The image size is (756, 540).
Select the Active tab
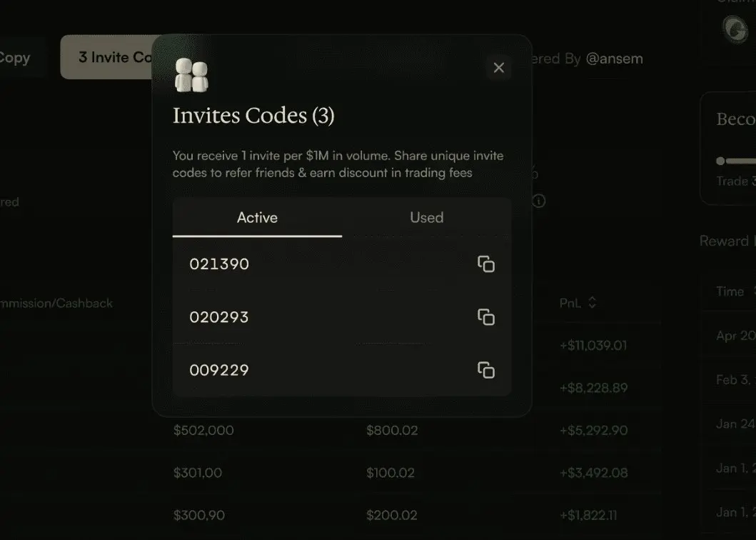(257, 217)
